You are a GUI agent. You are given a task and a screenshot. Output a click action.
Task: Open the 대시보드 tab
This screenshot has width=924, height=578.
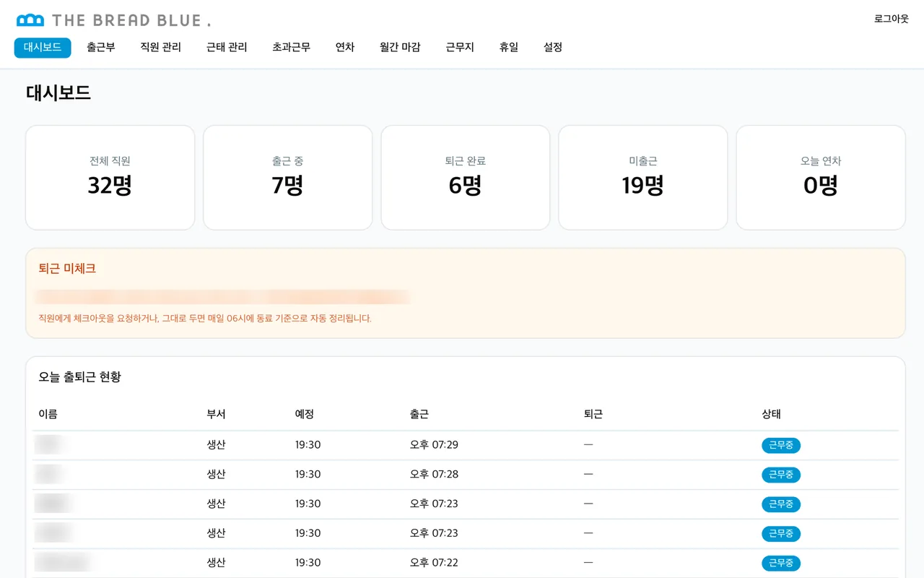(43, 48)
